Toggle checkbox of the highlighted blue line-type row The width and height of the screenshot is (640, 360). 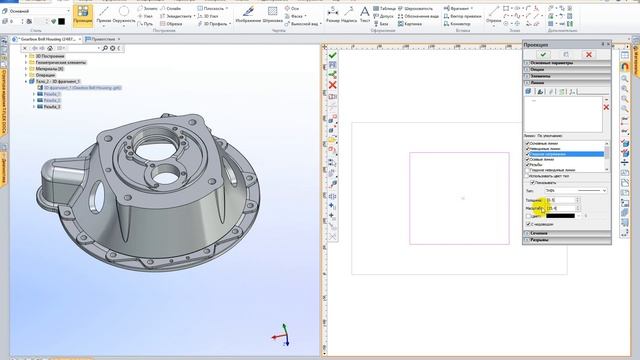(527, 154)
